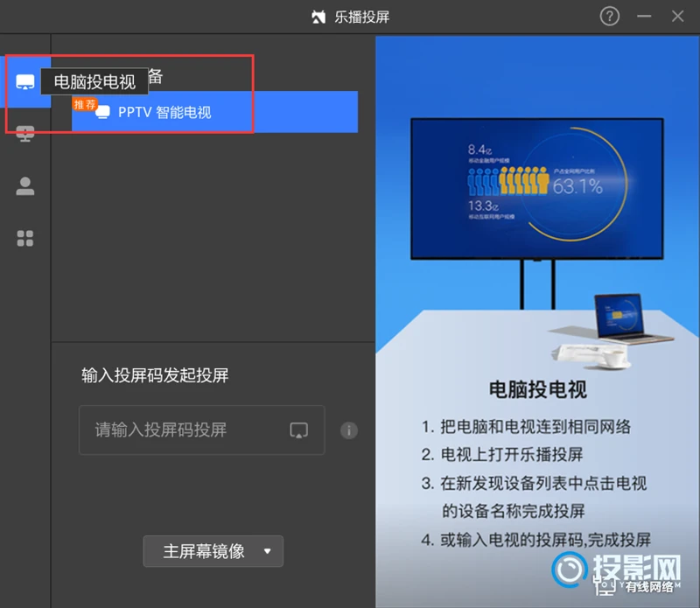700x608 pixels.
Task: Select the 电脑投电视 sidebar icon
Action: (x=24, y=80)
